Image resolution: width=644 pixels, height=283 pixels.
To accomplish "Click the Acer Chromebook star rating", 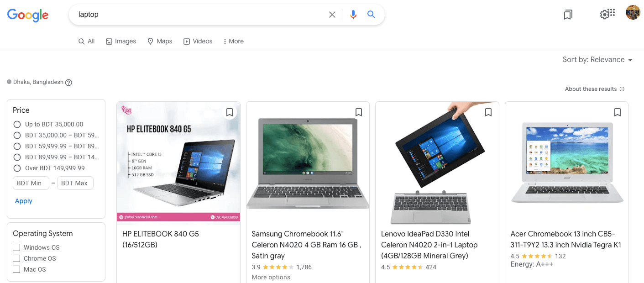I will 538,256.
